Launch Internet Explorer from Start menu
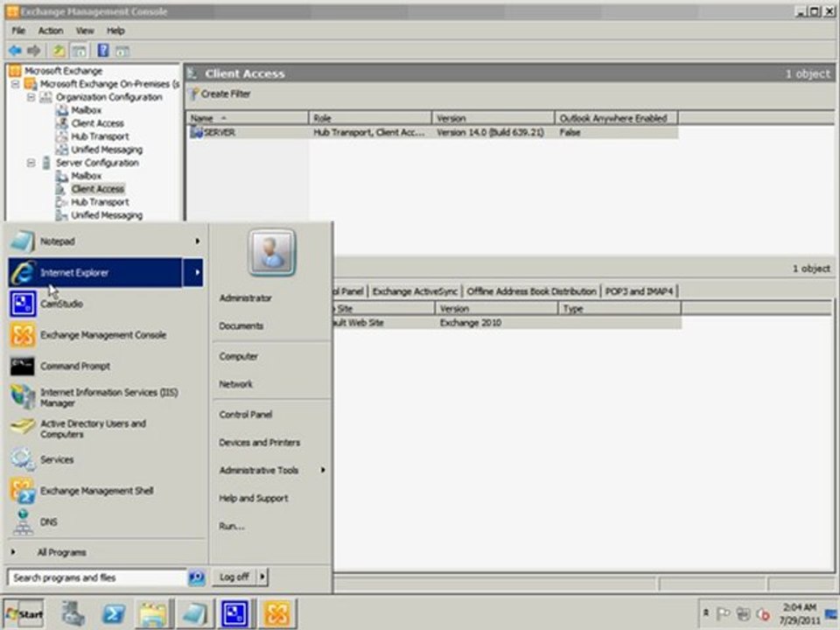This screenshot has width=840, height=630. pyautogui.click(x=94, y=273)
